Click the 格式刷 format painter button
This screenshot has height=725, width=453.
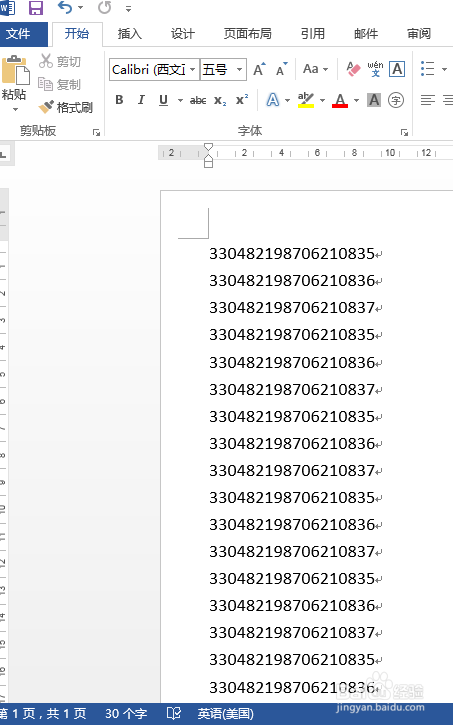(66, 107)
